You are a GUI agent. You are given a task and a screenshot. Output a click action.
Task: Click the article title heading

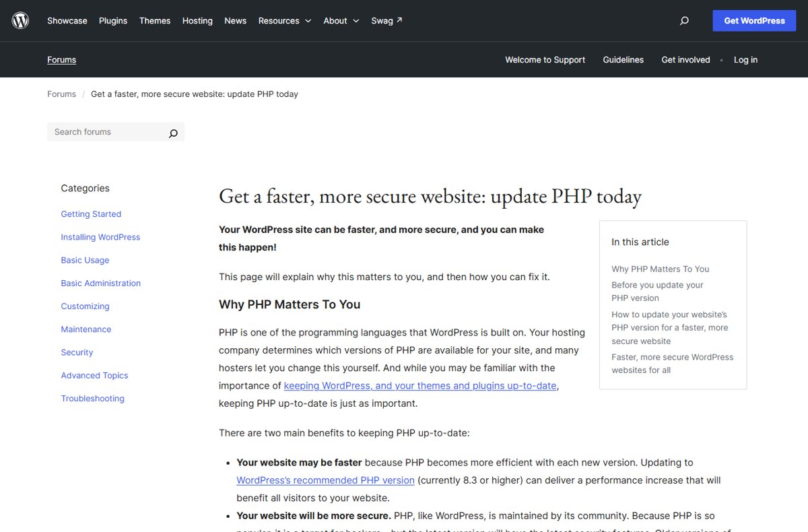coord(430,196)
